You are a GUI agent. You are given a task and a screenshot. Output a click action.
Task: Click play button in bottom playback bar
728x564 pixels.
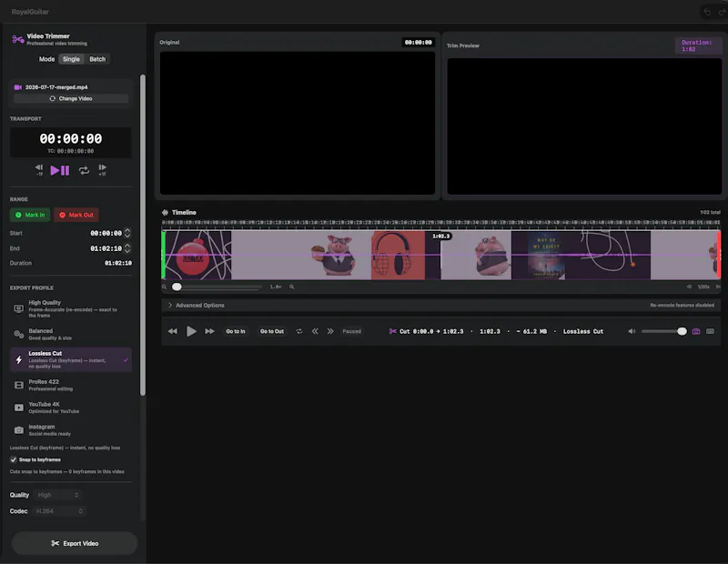tap(191, 331)
